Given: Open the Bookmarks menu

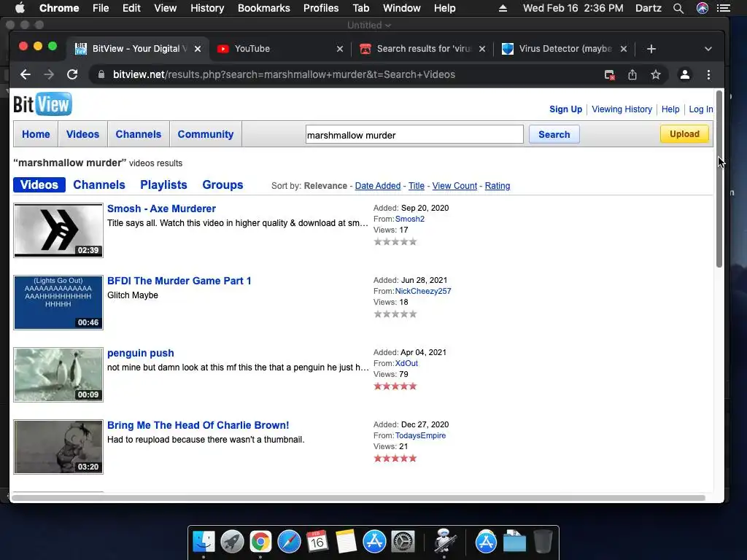Looking at the screenshot, I should point(264,8).
